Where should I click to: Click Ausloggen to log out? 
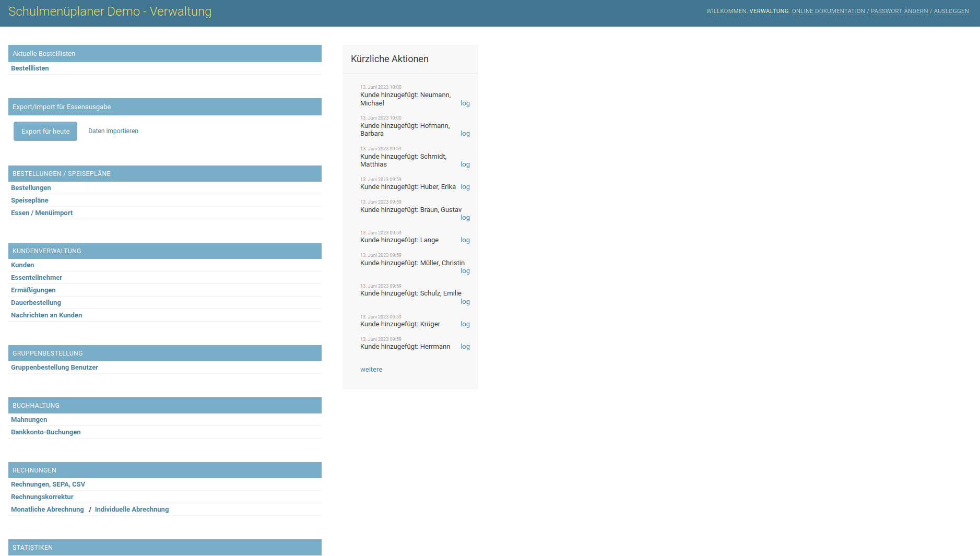pyautogui.click(x=951, y=11)
